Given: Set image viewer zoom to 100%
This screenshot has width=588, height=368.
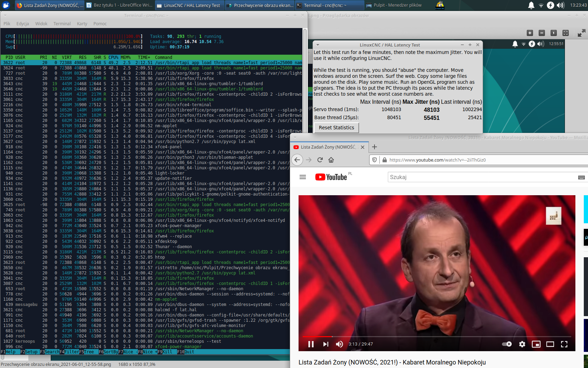Looking at the screenshot, I should click(554, 33).
